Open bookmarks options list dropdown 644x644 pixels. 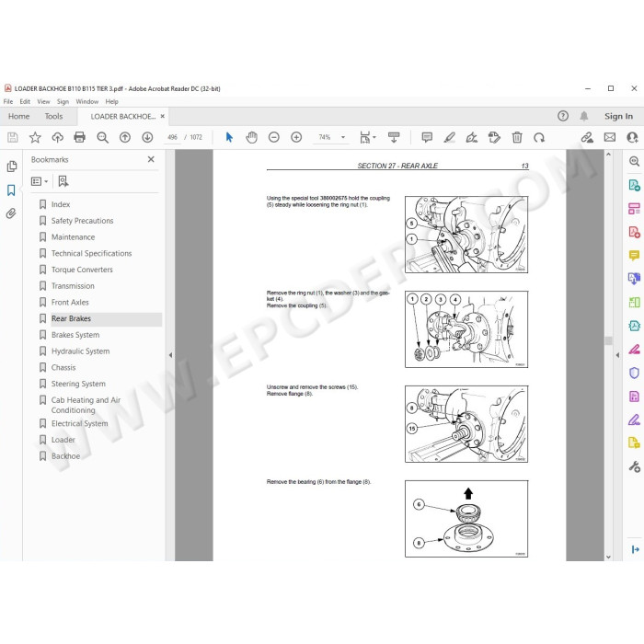click(40, 181)
